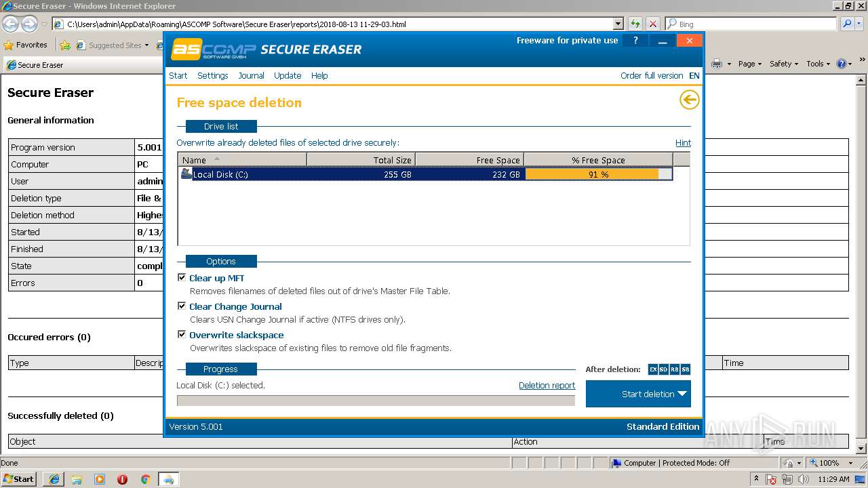The image size is (868, 488).
Task: Open the red Opera taskbar icon
Action: 122,479
